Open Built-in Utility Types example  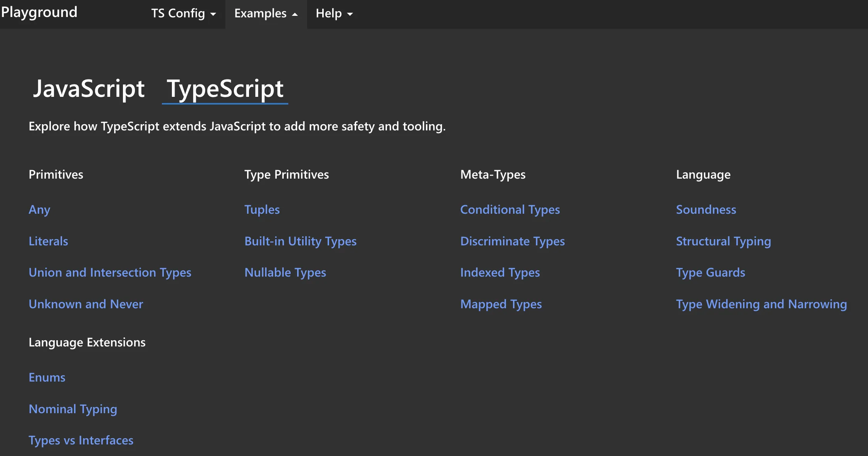(300, 241)
